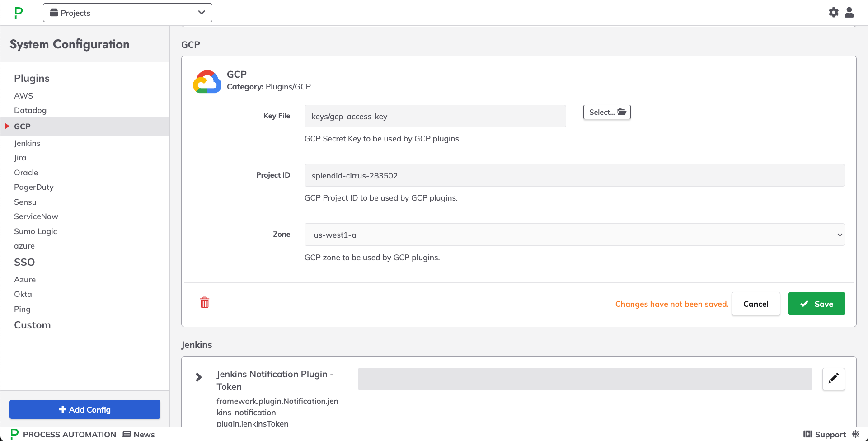Open the Plugins section heading

pos(32,78)
